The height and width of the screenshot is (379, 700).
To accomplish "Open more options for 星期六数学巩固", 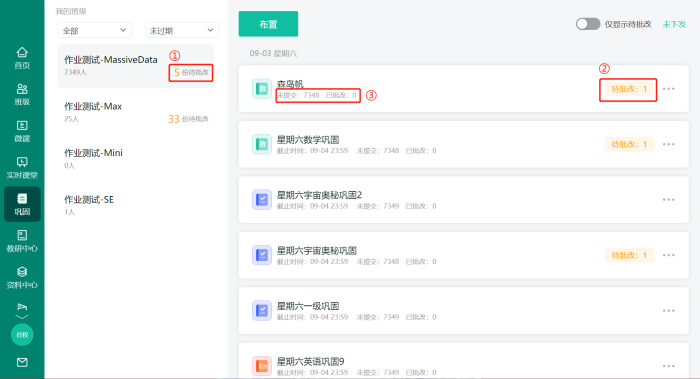I will pyautogui.click(x=668, y=144).
